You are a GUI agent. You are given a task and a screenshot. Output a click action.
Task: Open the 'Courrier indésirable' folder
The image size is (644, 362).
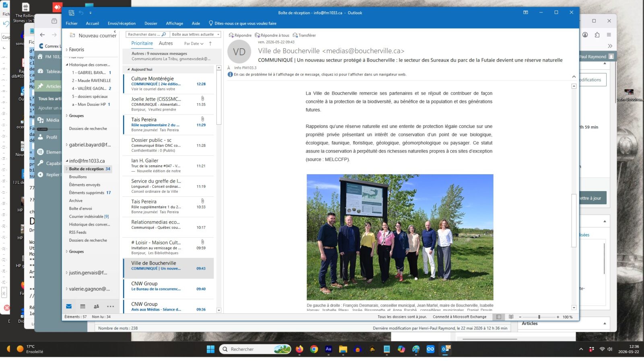pyautogui.click(x=89, y=216)
